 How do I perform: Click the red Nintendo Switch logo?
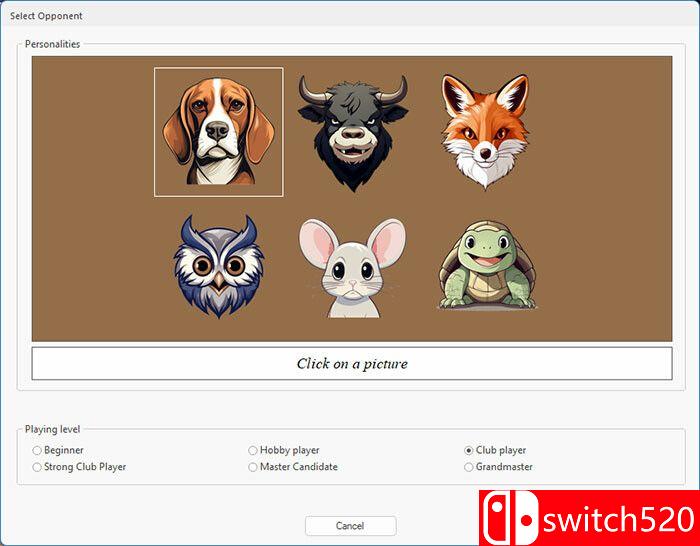tap(510, 518)
